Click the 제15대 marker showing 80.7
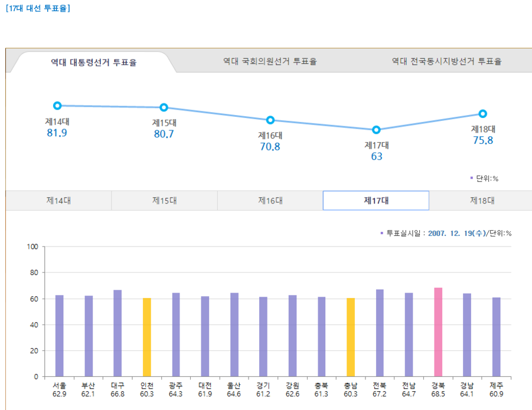The image size is (532, 410). click(164, 107)
